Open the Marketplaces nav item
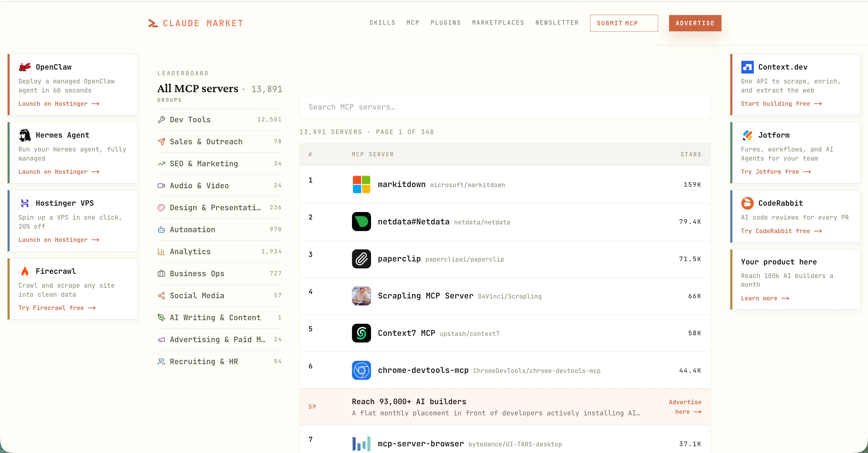Image resolution: width=868 pixels, height=453 pixels. pos(498,23)
